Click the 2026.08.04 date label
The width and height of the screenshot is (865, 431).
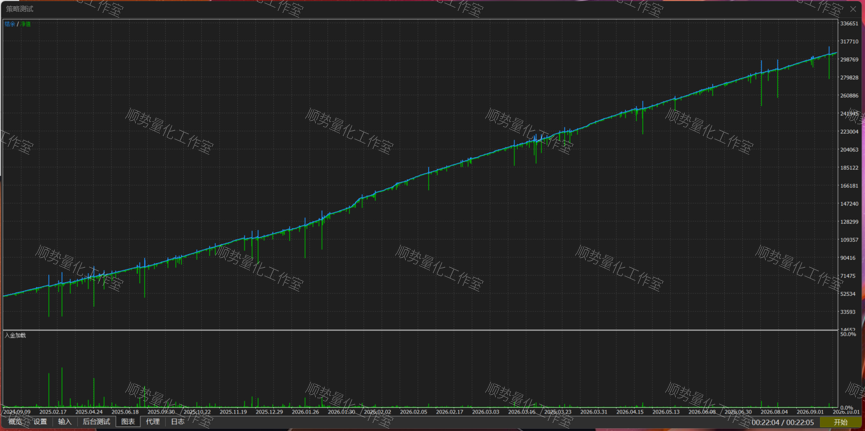coord(773,412)
